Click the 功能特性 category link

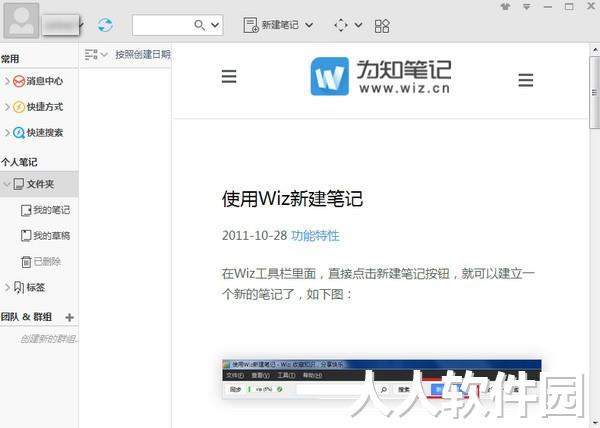pyautogui.click(x=315, y=235)
